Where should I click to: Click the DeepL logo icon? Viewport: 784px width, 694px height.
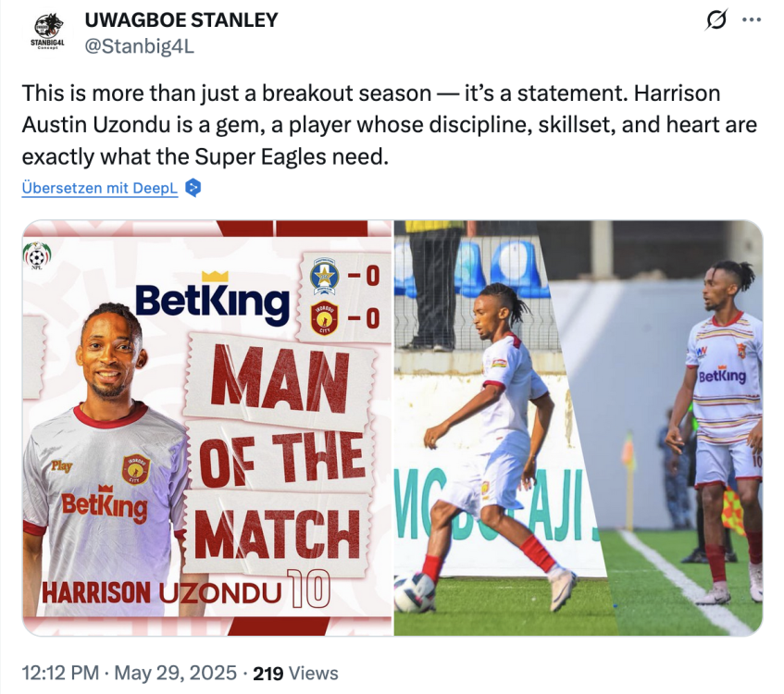click(x=193, y=188)
